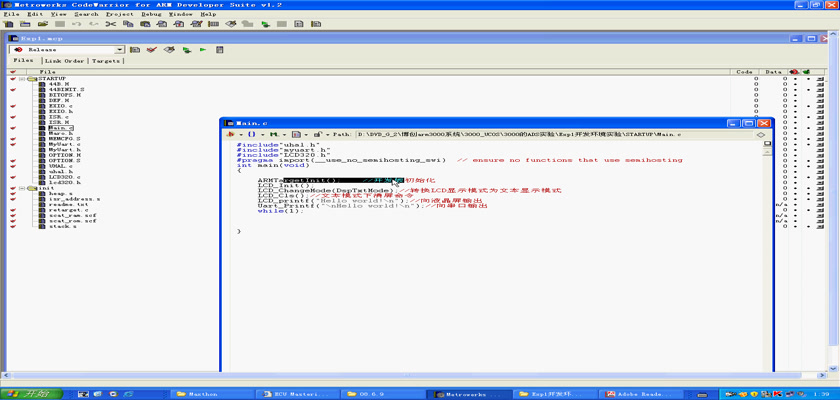Select retarget.c in the file list
Image resolution: width=840 pixels, height=400 pixels.
[x=68, y=210]
